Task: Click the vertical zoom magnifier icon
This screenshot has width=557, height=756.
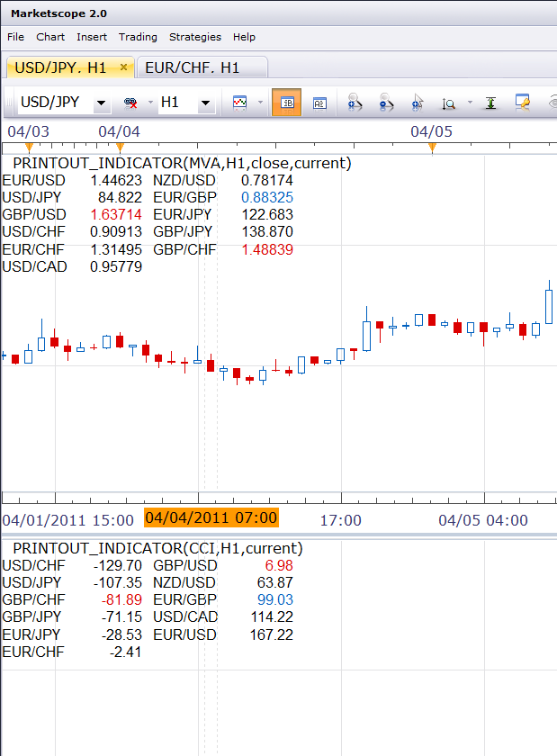Action: [x=448, y=103]
